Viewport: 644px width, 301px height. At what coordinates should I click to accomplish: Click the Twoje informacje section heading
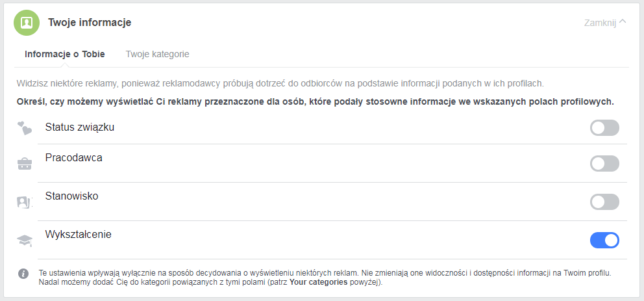[x=90, y=23]
